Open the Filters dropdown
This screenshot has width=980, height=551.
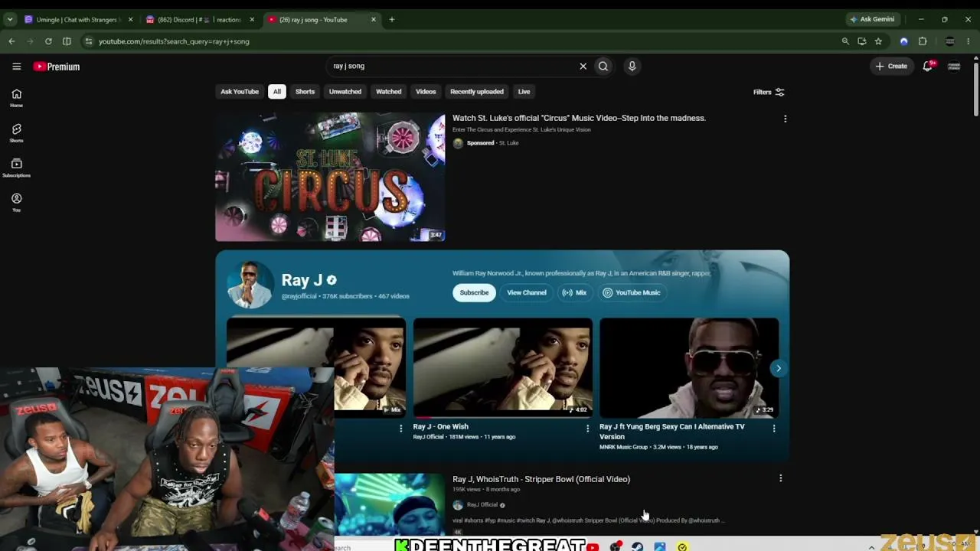coord(769,92)
